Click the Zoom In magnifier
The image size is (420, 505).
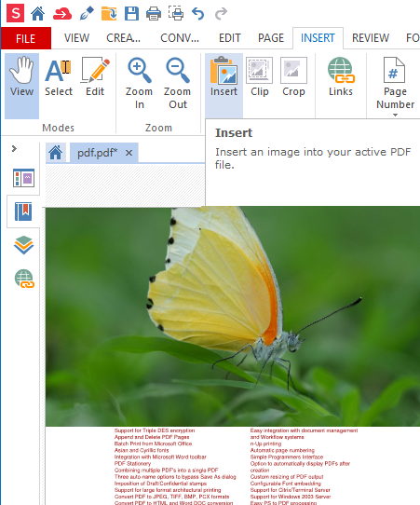click(x=139, y=84)
